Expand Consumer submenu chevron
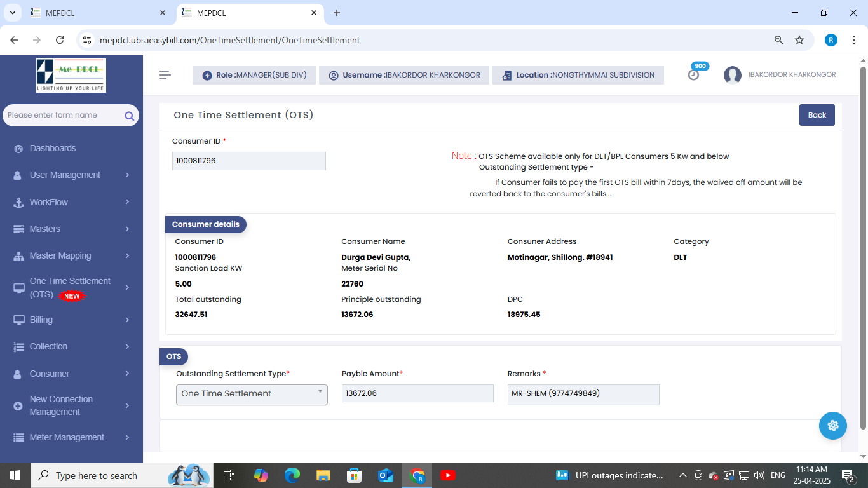The height and width of the screenshot is (488, 868). point(127,374)
